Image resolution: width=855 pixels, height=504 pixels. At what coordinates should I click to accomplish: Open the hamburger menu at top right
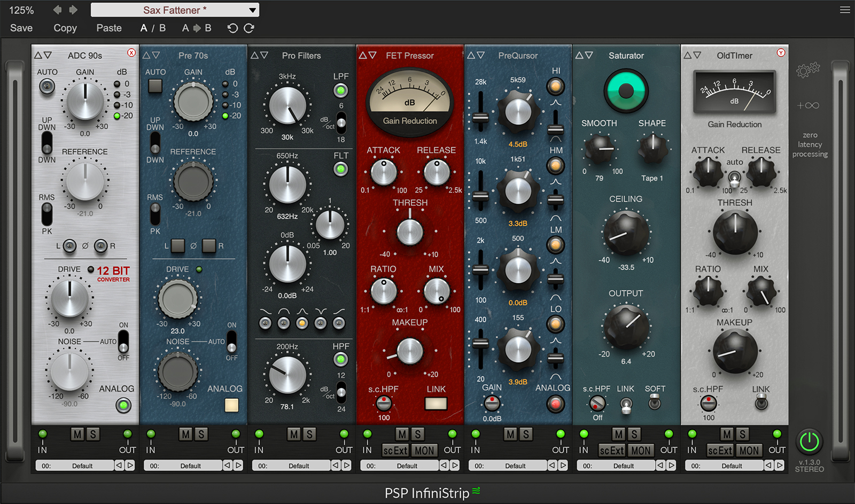845,9
